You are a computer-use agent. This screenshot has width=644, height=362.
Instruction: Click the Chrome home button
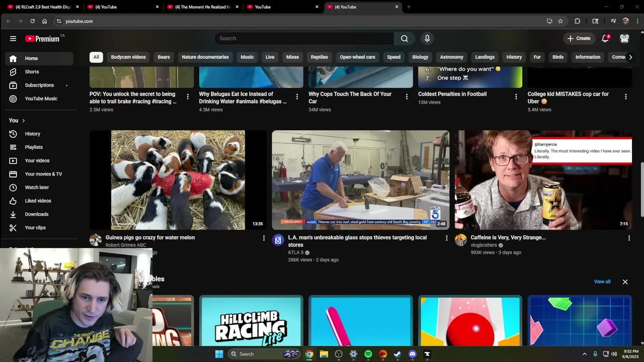point(44,21)
